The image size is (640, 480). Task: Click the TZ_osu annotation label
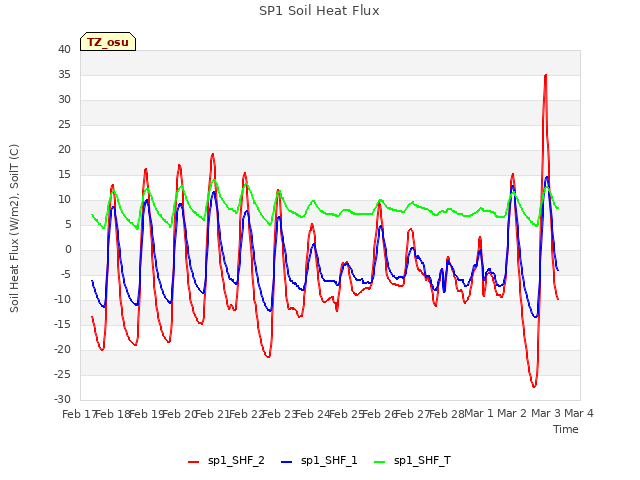click(108, 42)
